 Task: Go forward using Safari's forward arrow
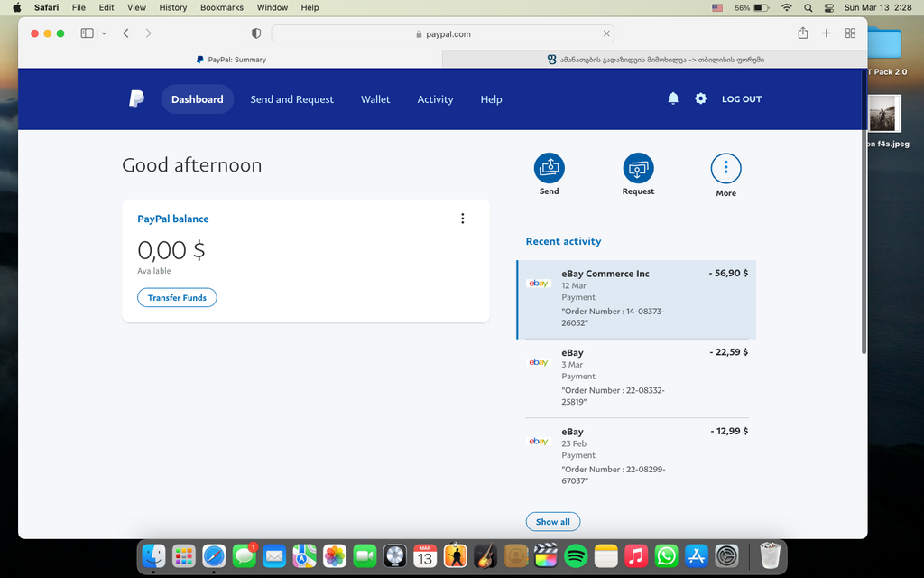coord(149,33)
